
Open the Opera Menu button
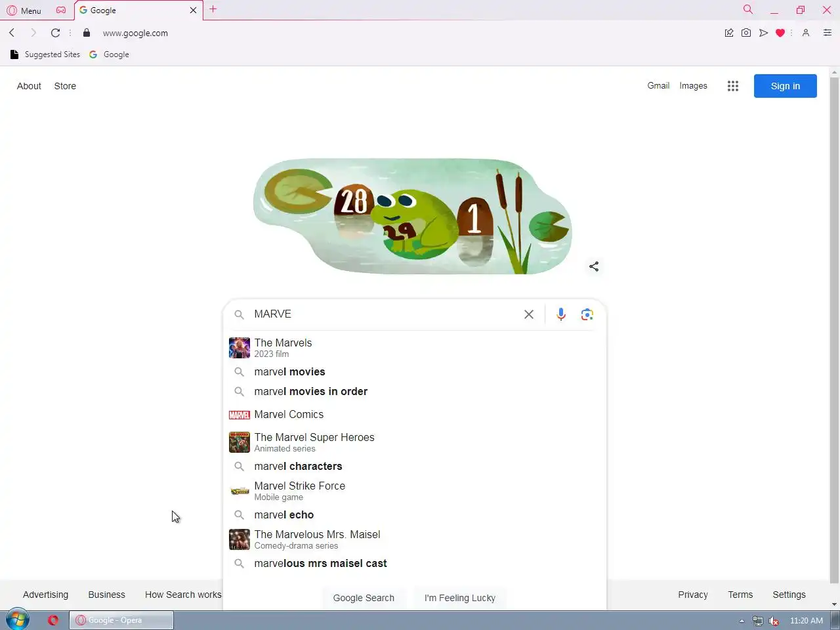24,10
